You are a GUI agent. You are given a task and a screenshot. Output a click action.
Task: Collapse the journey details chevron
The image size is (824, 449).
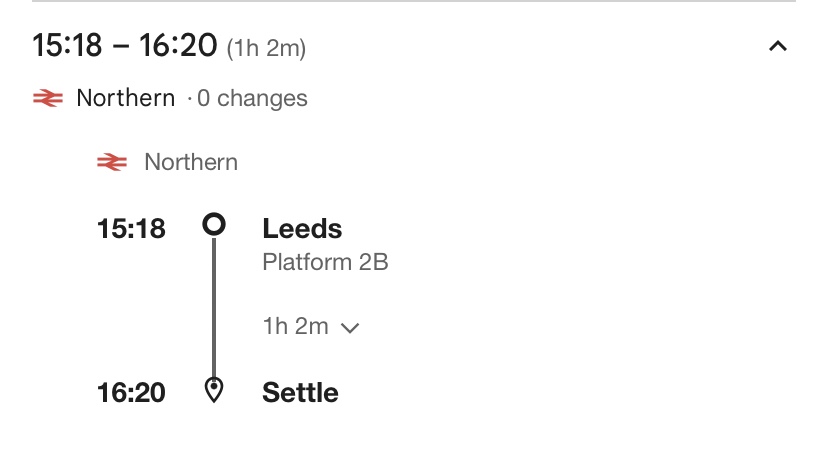pyautogui.click(x=778, y=47)
